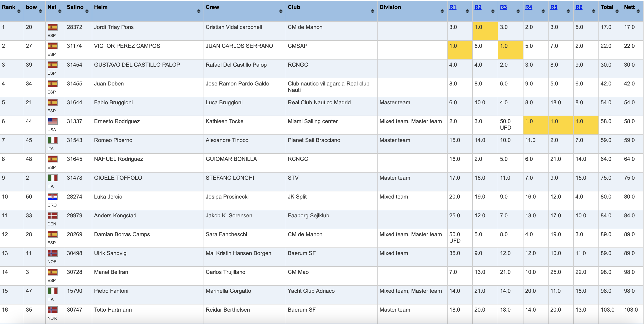Open the R4 race results link

[x=529, y=7]
